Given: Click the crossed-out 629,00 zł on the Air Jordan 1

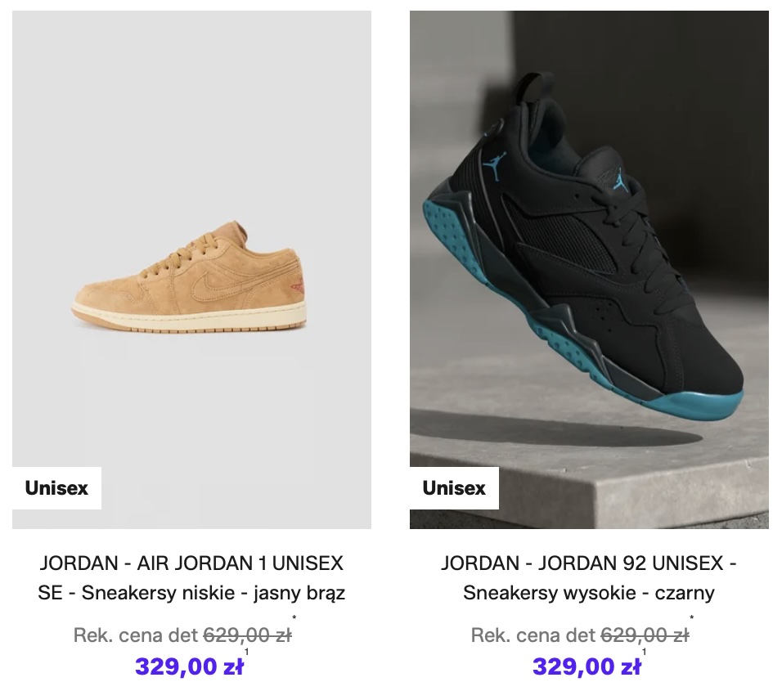Looking at the screenshot, I should pos(247,635).
